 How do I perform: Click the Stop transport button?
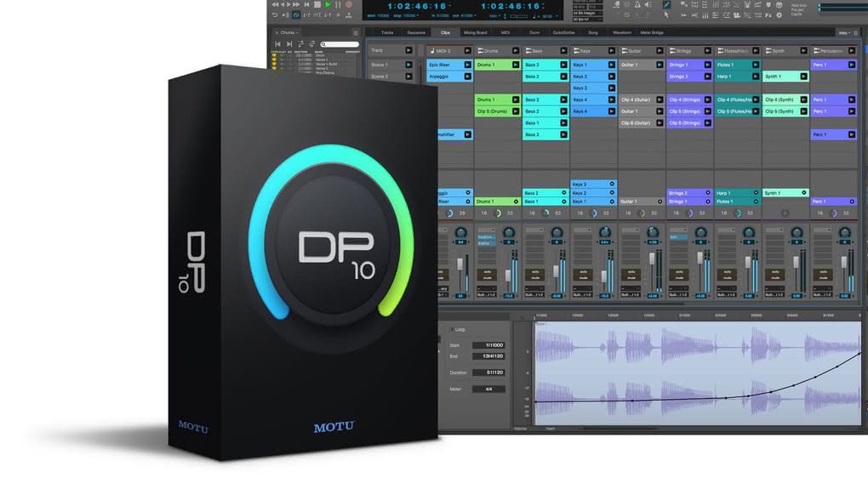(x=317, y=4)
